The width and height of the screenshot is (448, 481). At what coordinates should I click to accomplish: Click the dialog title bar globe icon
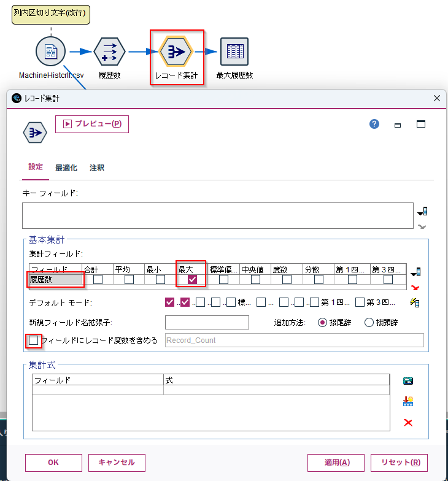tap(16, 98)
